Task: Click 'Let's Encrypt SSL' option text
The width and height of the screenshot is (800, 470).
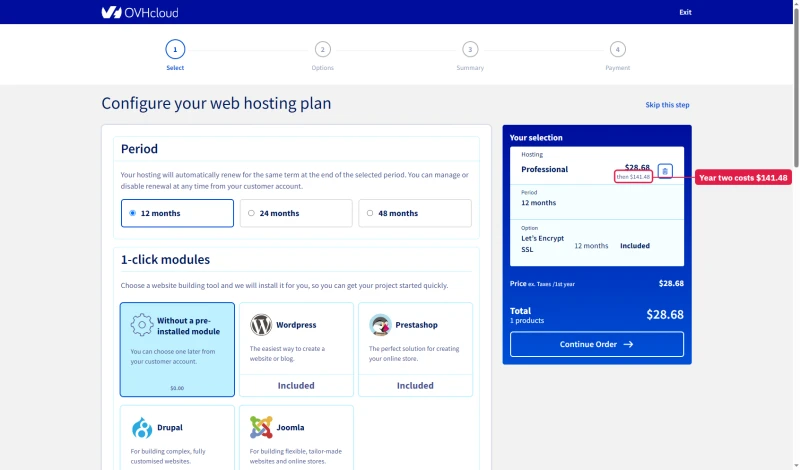Action: click(542, 244)
